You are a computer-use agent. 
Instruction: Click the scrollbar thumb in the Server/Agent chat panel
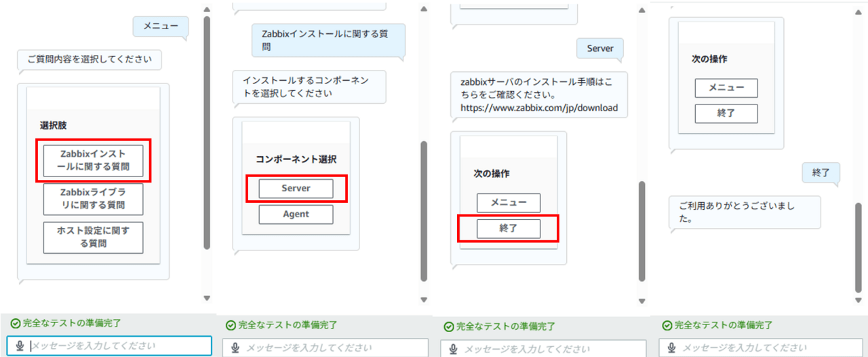click(x=424, y=210)
